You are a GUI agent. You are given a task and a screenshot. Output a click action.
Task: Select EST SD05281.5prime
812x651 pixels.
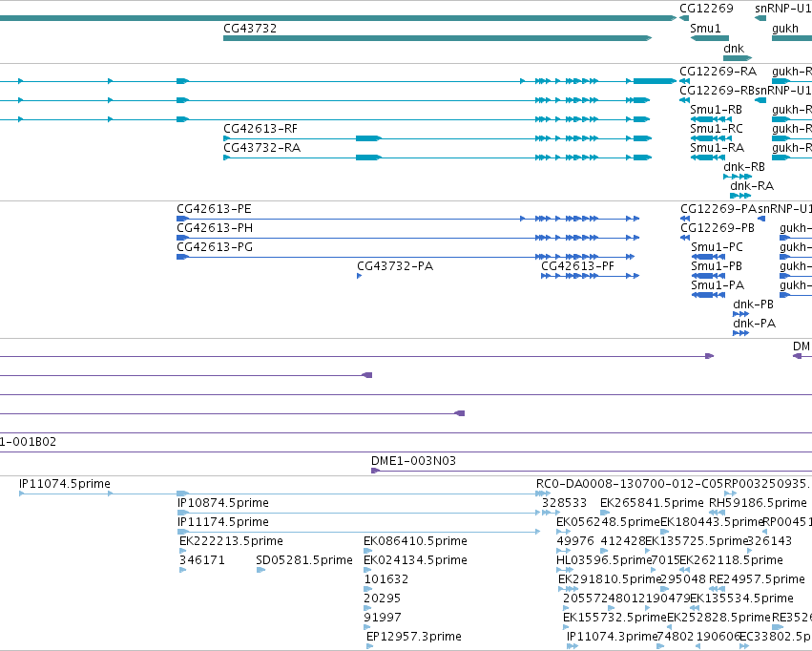click(260, 570)
